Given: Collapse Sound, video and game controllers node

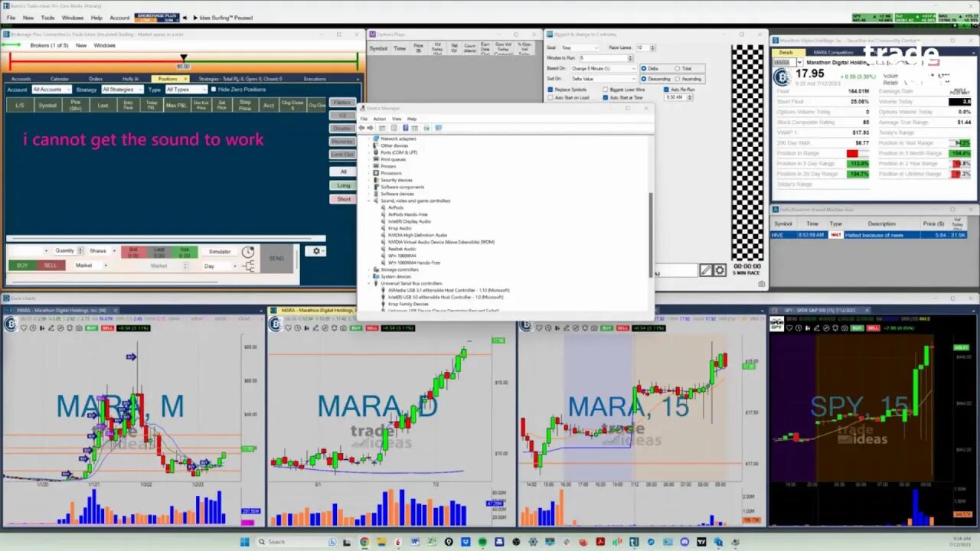Looking at the screenshot, I should tap(370, 201).
